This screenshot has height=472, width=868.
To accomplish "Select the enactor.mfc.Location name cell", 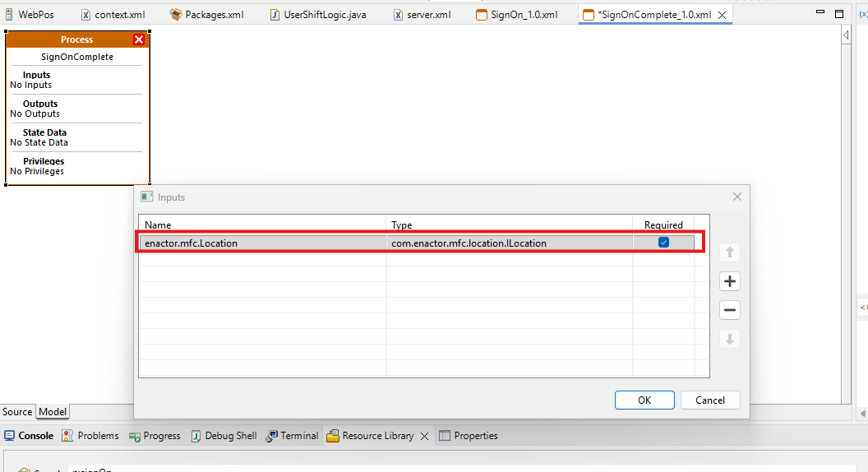I will coord(262,243).
